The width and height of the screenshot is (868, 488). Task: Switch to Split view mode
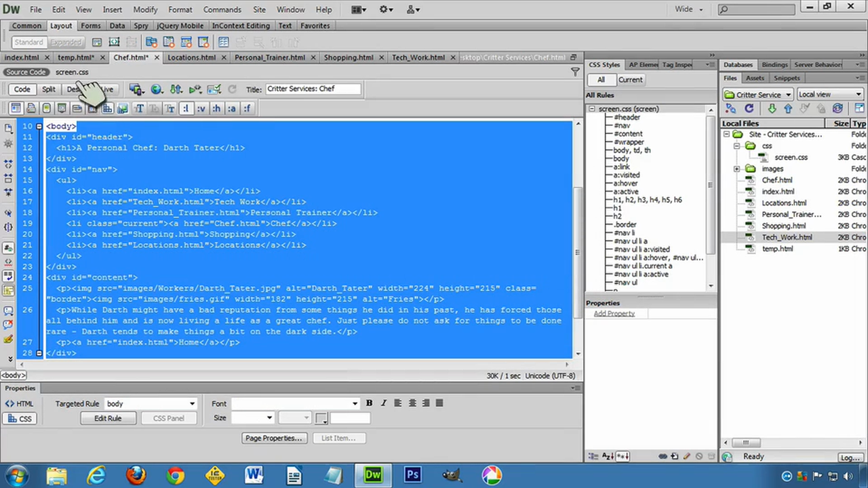point(49,89)
